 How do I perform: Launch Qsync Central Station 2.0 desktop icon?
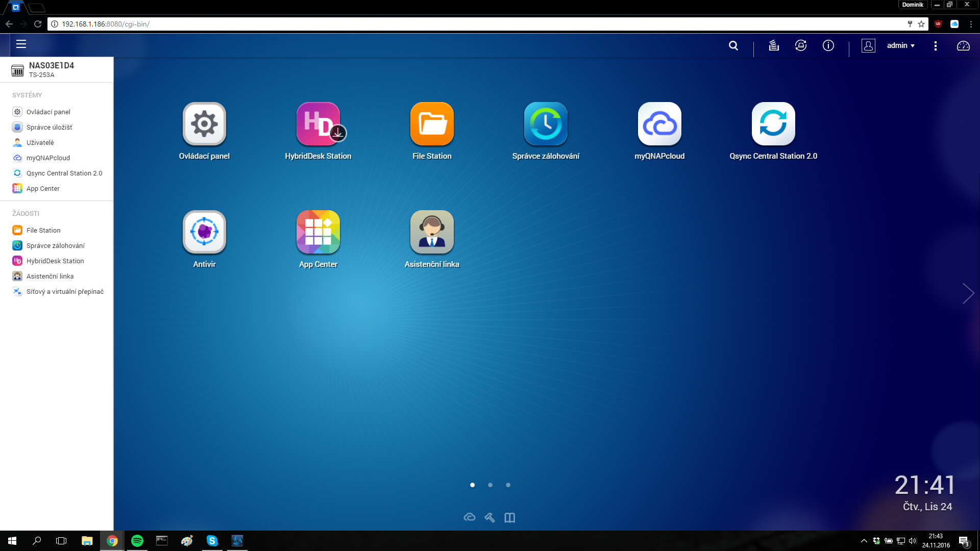(773, 124)
